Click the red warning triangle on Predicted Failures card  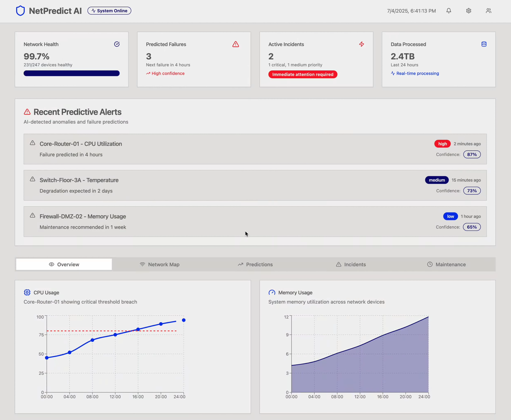pyautogui.click(x=235, y=44)
